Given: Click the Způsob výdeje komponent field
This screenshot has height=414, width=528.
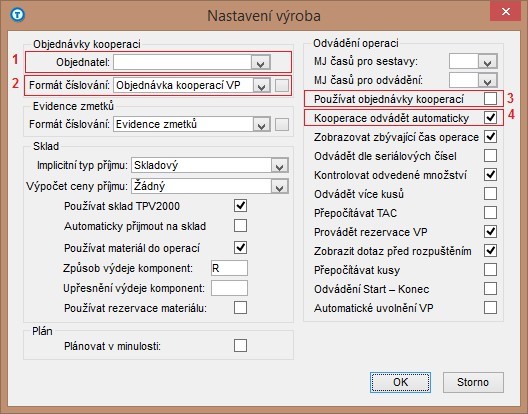Looking at the screenshot, I should click(x=229, y=268).
